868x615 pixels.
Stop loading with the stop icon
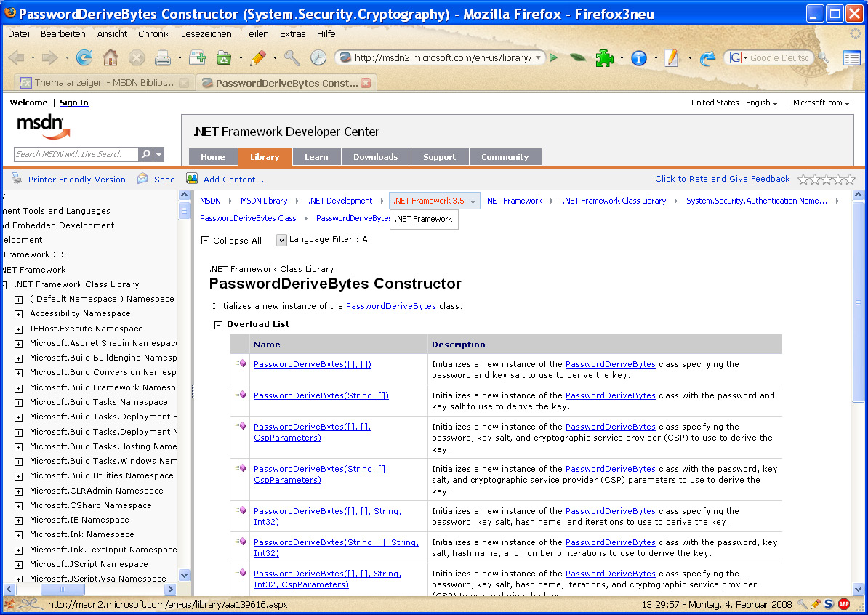[x=136, y=57]
